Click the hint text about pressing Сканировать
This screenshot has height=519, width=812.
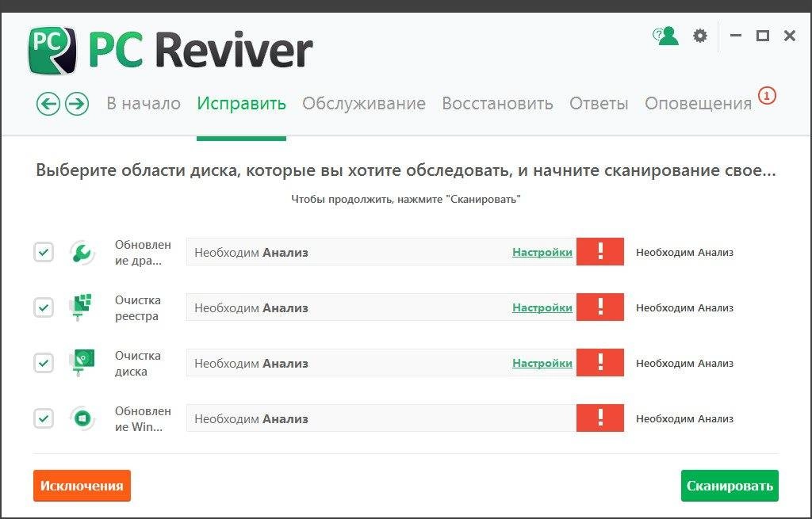coord(406,199)
